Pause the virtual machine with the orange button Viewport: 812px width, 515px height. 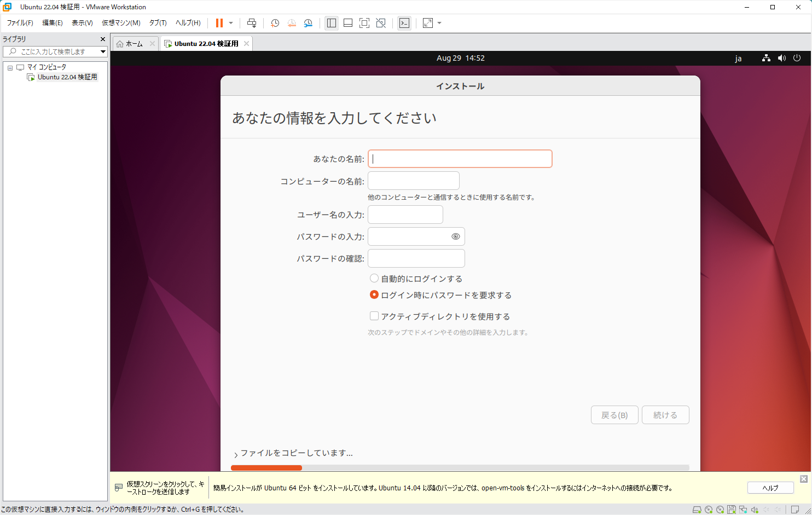coord(219,23)
